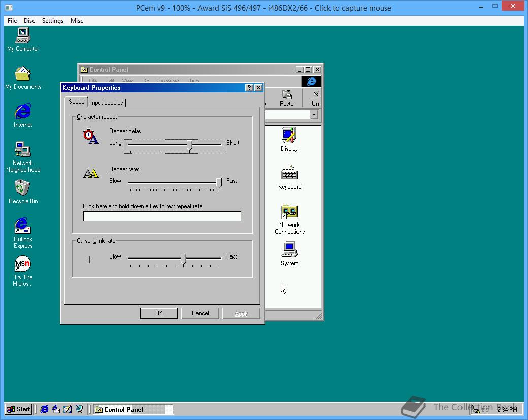The height and width of the screenshot is (420, 528).
Task: Click the View Channels quick launch icon
Action: (79, 409)
